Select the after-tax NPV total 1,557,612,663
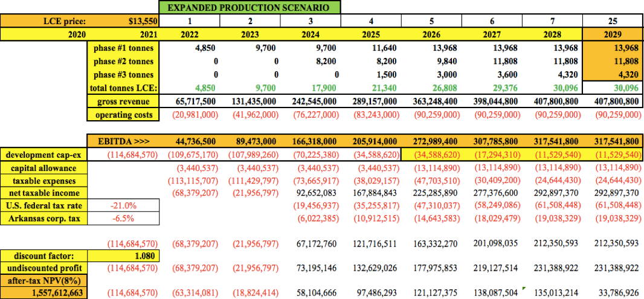The image size is (644, 299). [x=43, y=293]
